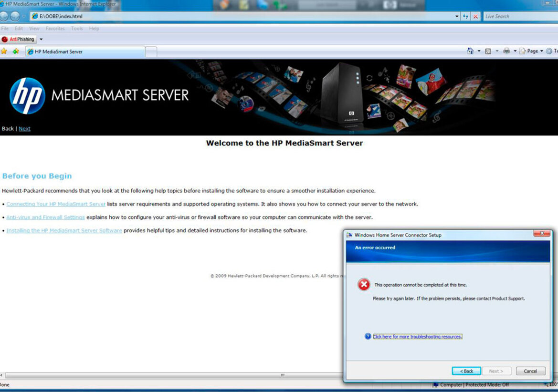Open Installing the HP MediaSmart Server Software link
Image resolution: width=558 pixels, height=392 pixels.
64,230
